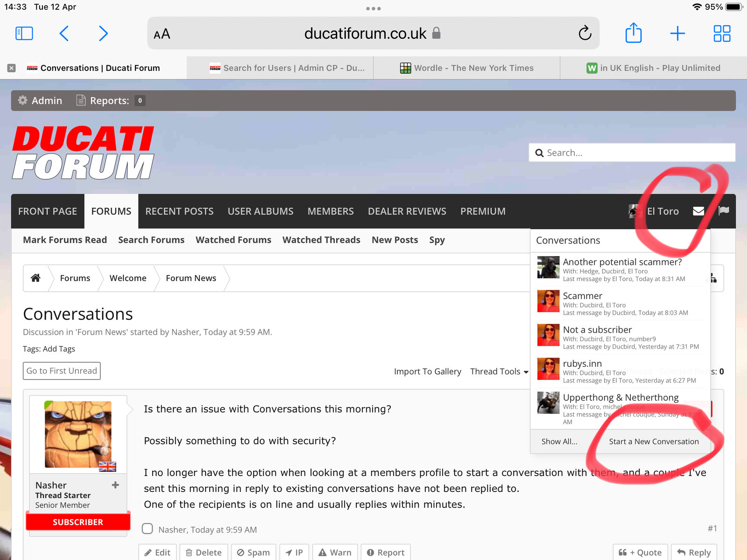
Task: Toggle Safari sidebar icon
Action: pyautogui.click(x=24, y=34)
